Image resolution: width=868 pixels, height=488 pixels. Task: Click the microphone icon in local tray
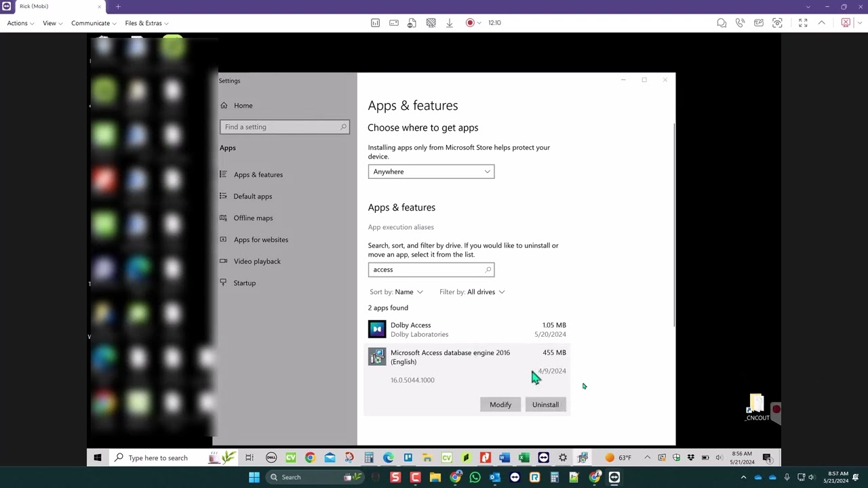click(787, 478)
